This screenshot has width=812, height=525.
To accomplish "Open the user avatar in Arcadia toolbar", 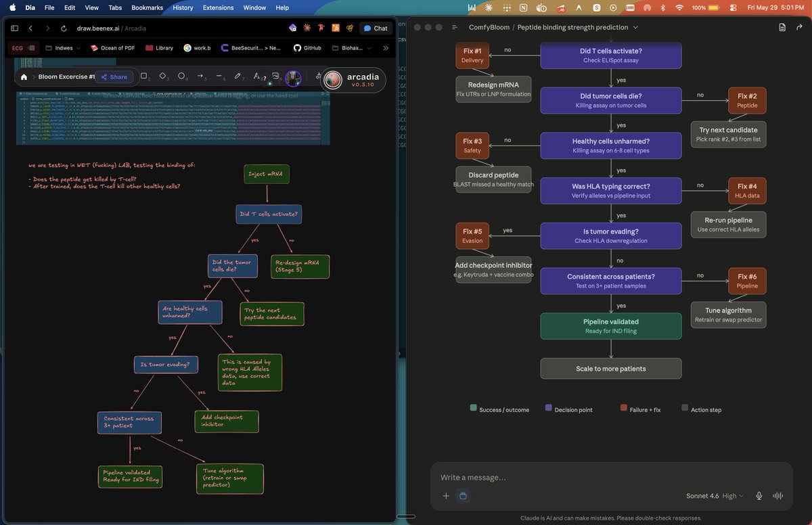I will click(x=293, y=78).
